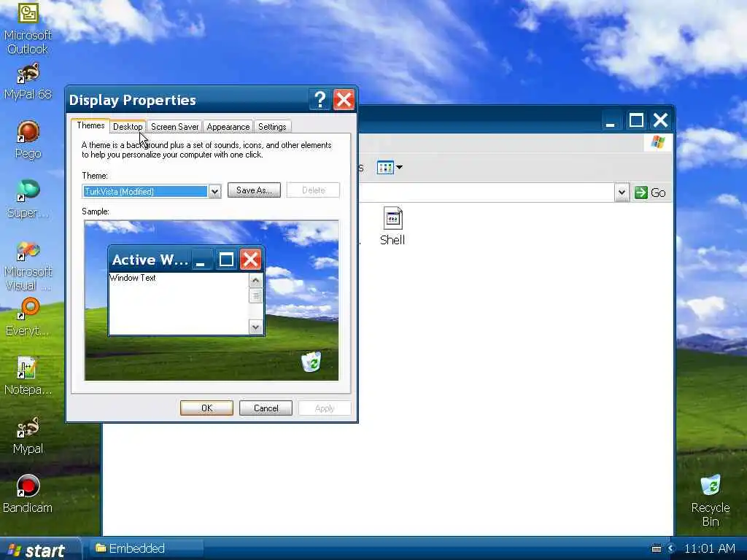Click the TurkVista (Modified) theme field
Screen dimensions: 747x560
coord(145,192)
